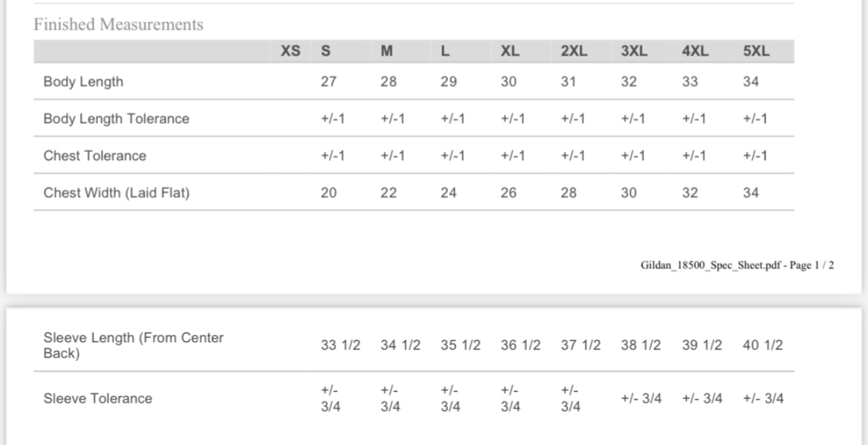Select the Chest Width (Laid Flat) label
The width and height of the screenshot is (868, 445).
coord(116,194)
